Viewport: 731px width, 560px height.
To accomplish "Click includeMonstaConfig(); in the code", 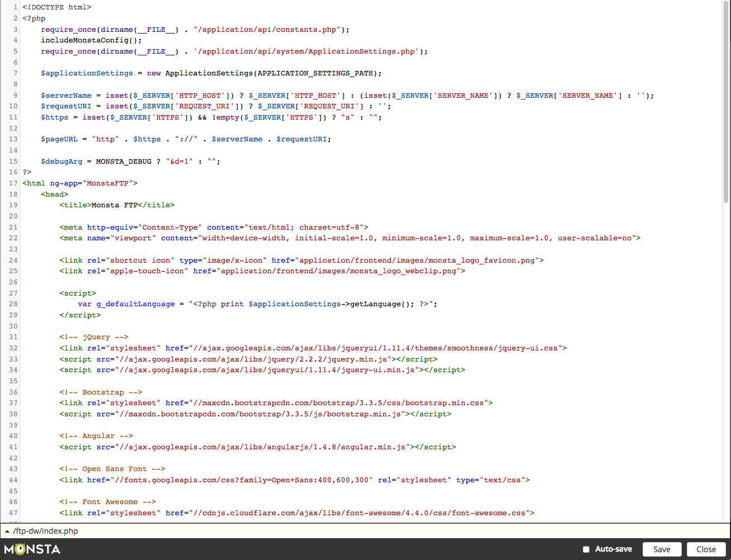I will point(91,40).
